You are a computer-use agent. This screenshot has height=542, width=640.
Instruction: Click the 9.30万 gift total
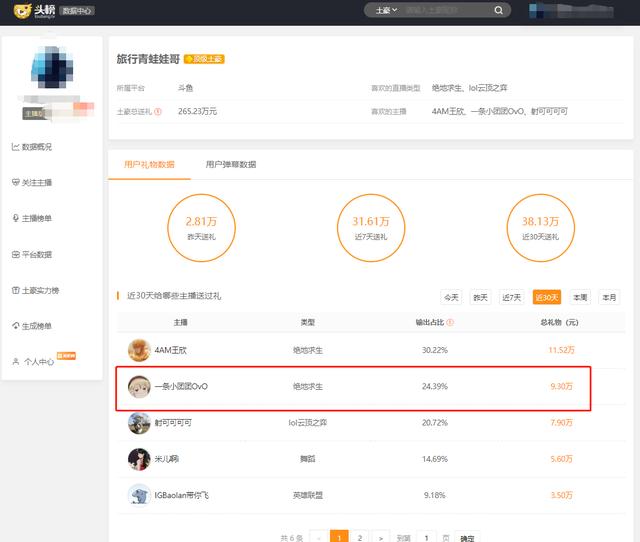[x=561, y=387]
